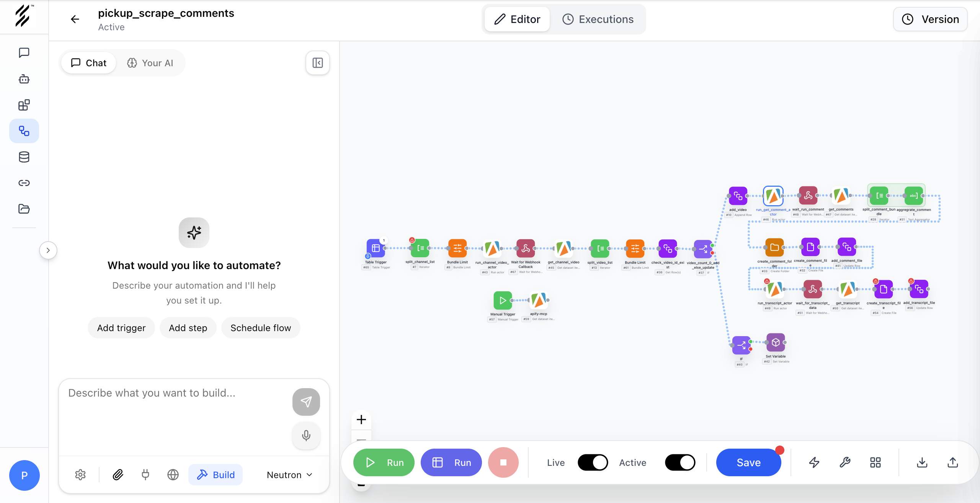Toggle Build mode in the chat input bar
The width and height of the screenshot is (980, 503).
tap(216, 475)
